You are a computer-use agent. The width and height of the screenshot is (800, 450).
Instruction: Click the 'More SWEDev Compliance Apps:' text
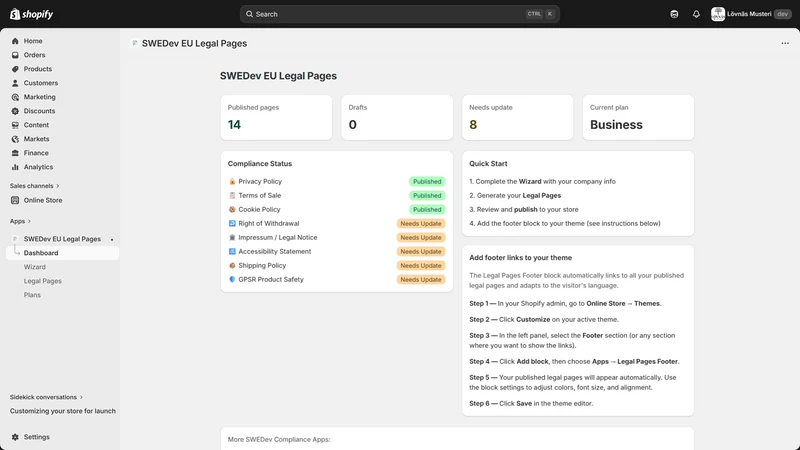click(x=279, y=439)
